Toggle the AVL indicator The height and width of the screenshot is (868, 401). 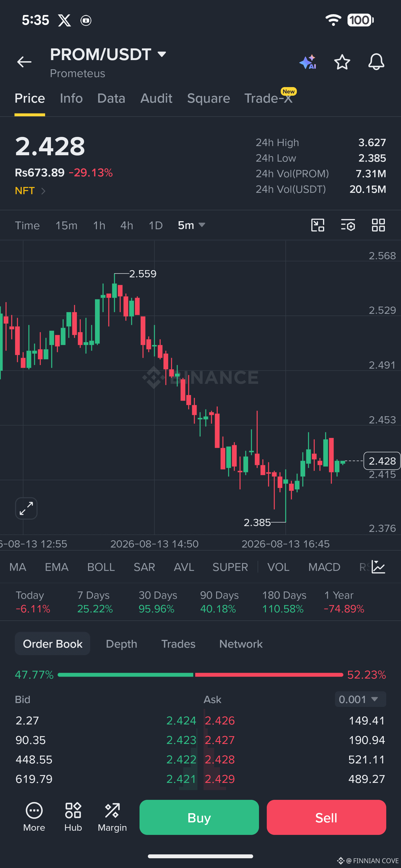coord(184,567)
